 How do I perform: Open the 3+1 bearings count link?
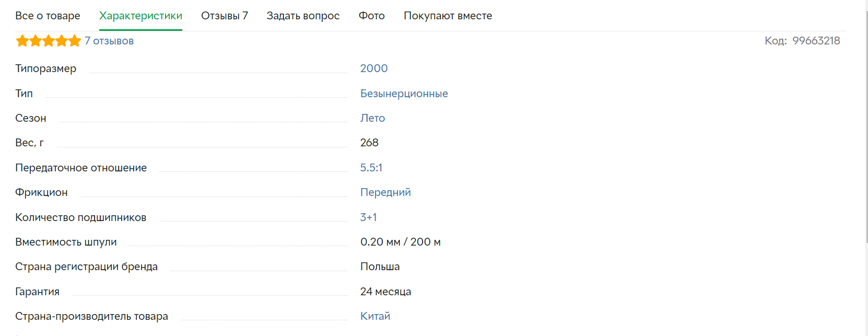pyautogui.click(x=369, y=217)
